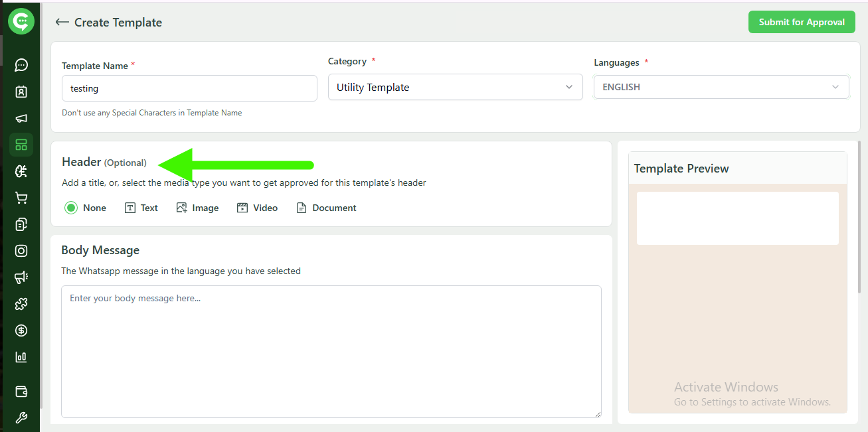Click inside the body message text area
Screen dimensions: 868x432
pyautogui.click(x=331, y=352)
